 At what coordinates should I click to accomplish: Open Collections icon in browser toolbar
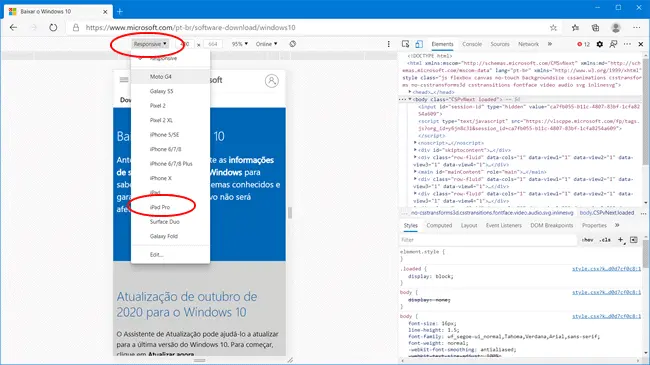[x=595, y=28]
